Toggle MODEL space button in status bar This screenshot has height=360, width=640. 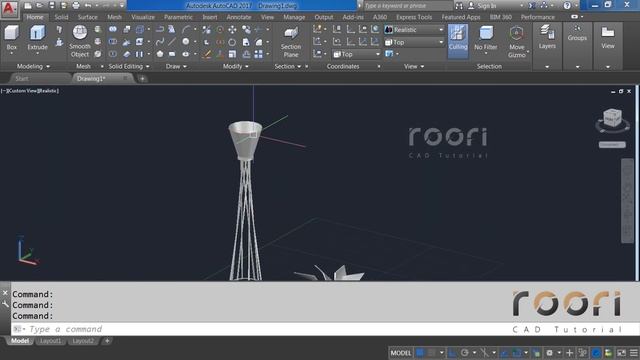pos(401,353)
